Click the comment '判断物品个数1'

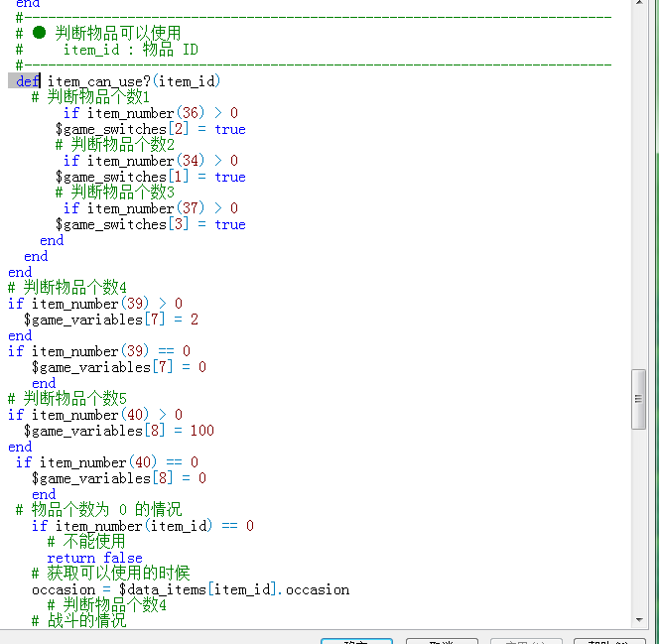tap(98, 97)
